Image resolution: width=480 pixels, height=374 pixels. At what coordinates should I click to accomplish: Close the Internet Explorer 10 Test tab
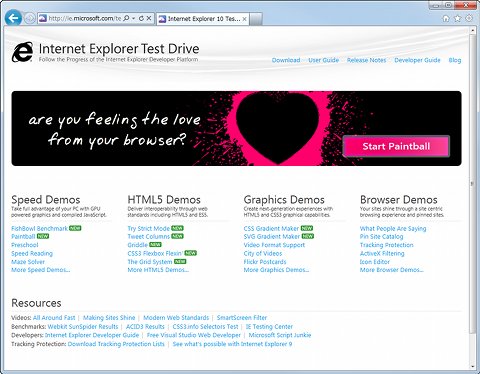(244, 19)
